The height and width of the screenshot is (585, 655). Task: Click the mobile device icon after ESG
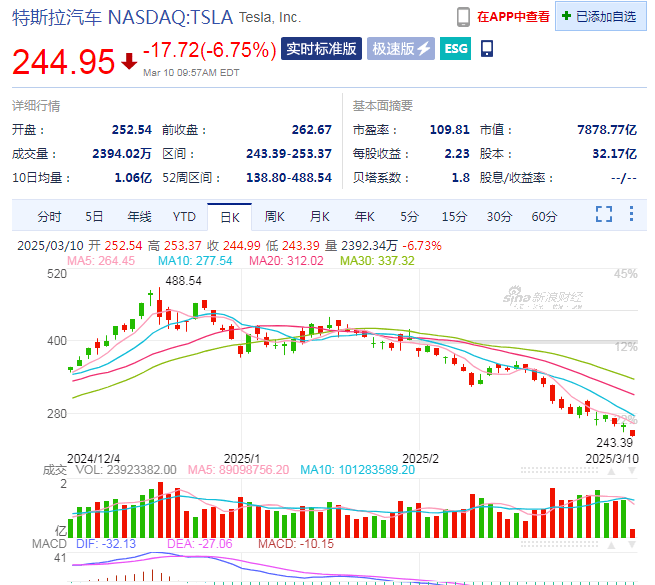coord(487,48)
